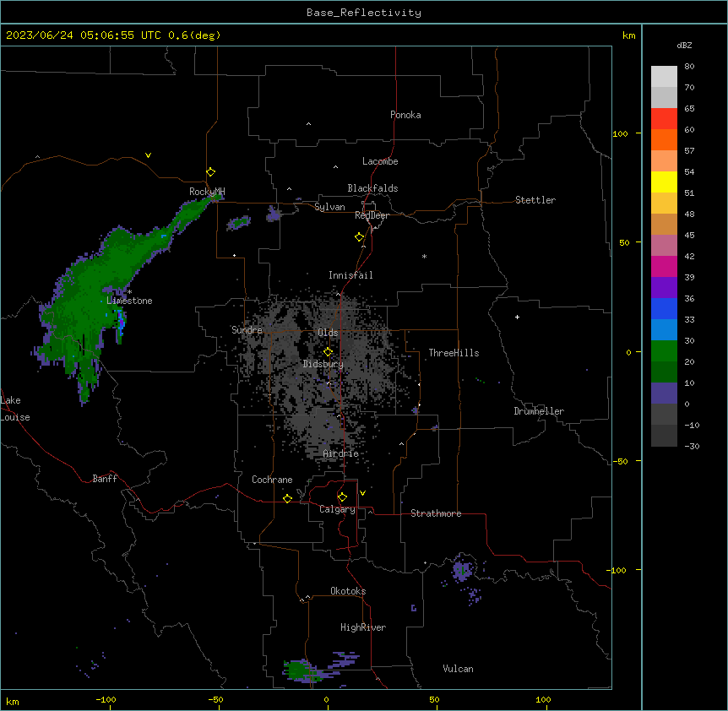Viewport: 728px width, 711px height.
Task: Click the -50 tick label on bottom axis
Action: (x=215, y=699)
